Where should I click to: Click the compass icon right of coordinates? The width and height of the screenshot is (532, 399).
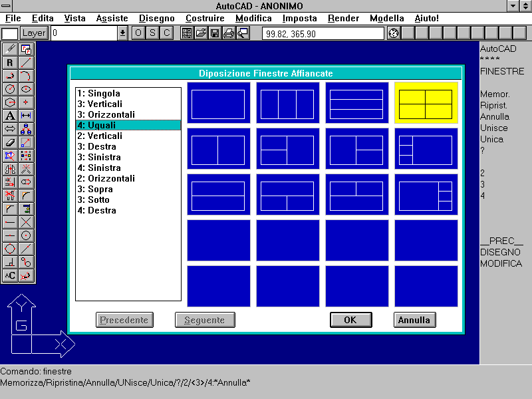pyautogui.click(x=394, y=33)
